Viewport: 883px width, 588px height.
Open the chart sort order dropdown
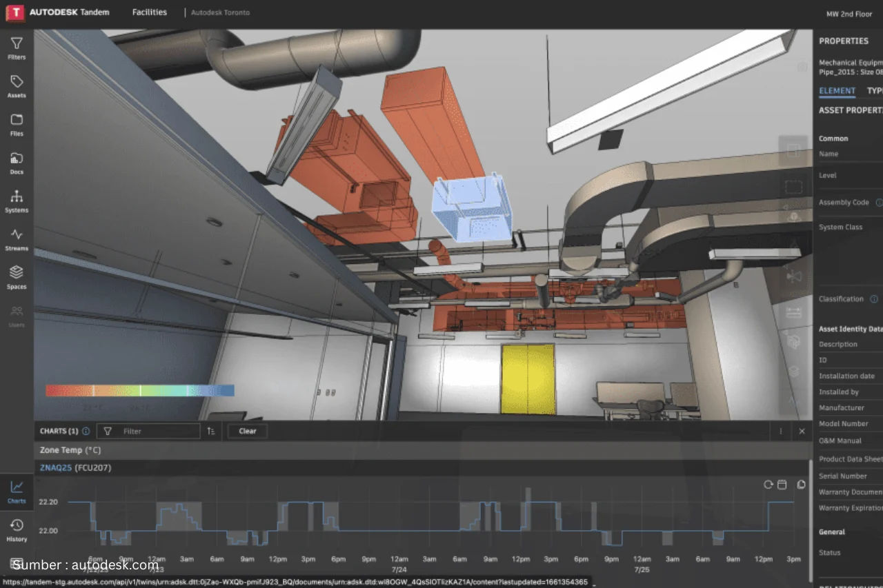coord(210,431)
